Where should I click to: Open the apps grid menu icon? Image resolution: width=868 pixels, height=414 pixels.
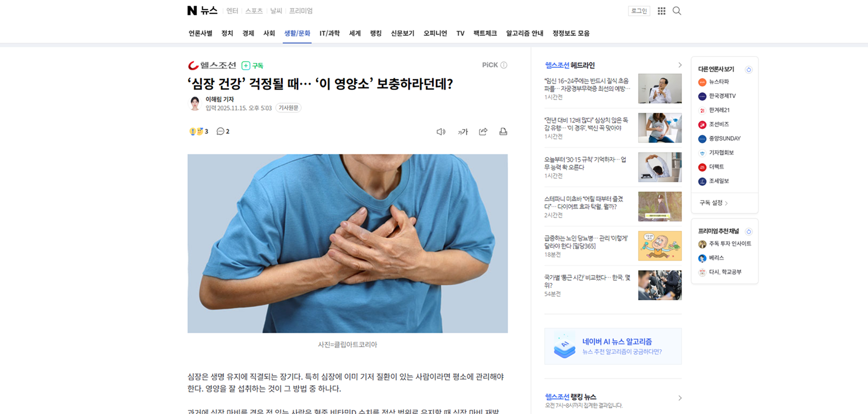[662, 11]
